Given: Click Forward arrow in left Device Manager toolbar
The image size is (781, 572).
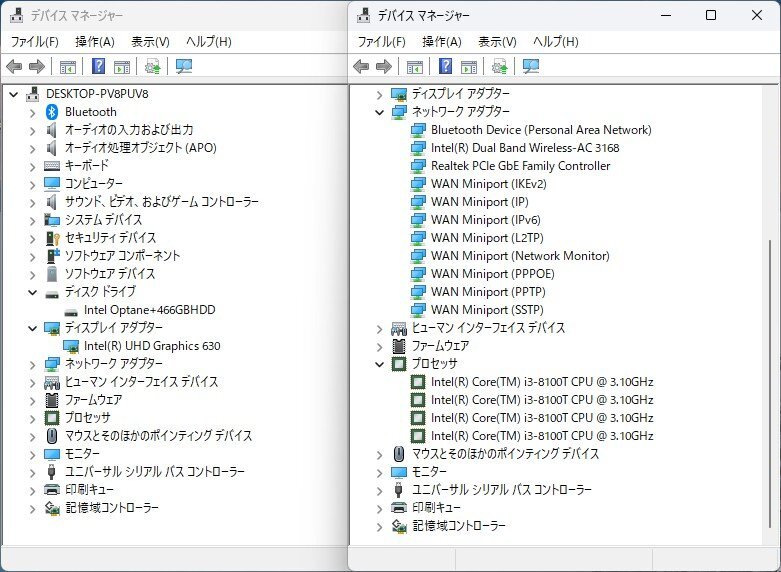Looking at the screenshot, I should pyautogui.click(x=37, y=66).
